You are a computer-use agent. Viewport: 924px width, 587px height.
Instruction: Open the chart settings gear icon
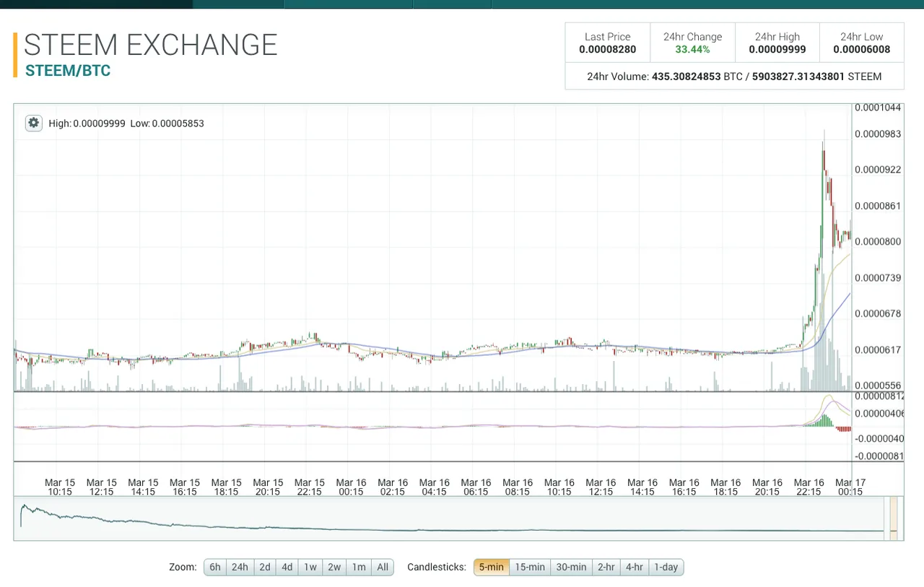pyautogui.click(x=33, y=123)
